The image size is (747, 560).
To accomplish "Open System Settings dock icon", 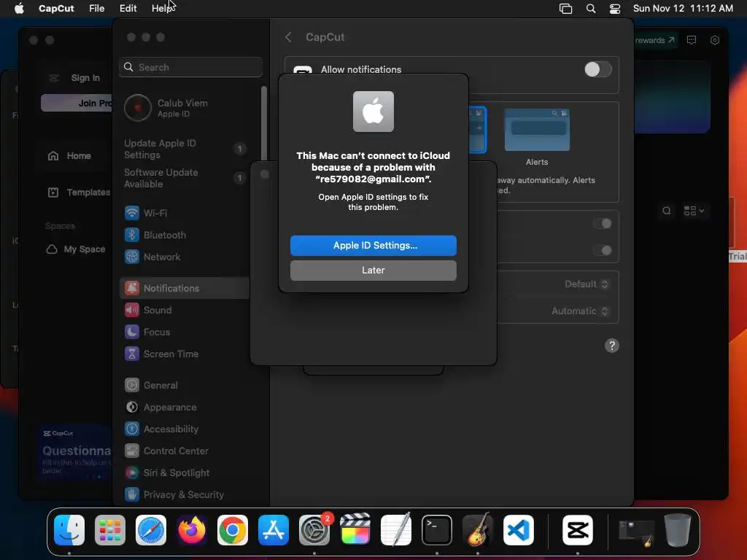I will point(314,530).
